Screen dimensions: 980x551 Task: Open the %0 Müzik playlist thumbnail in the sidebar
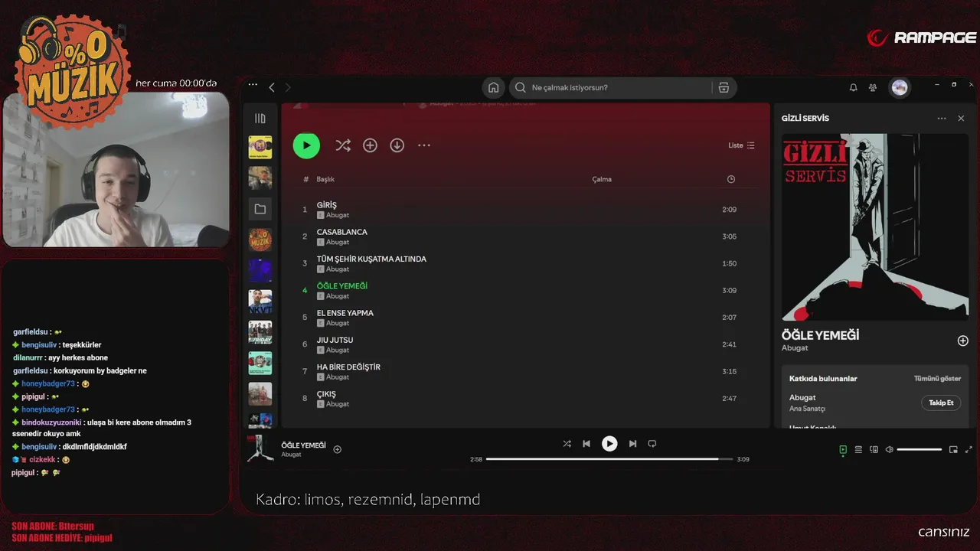coord(260,240)
